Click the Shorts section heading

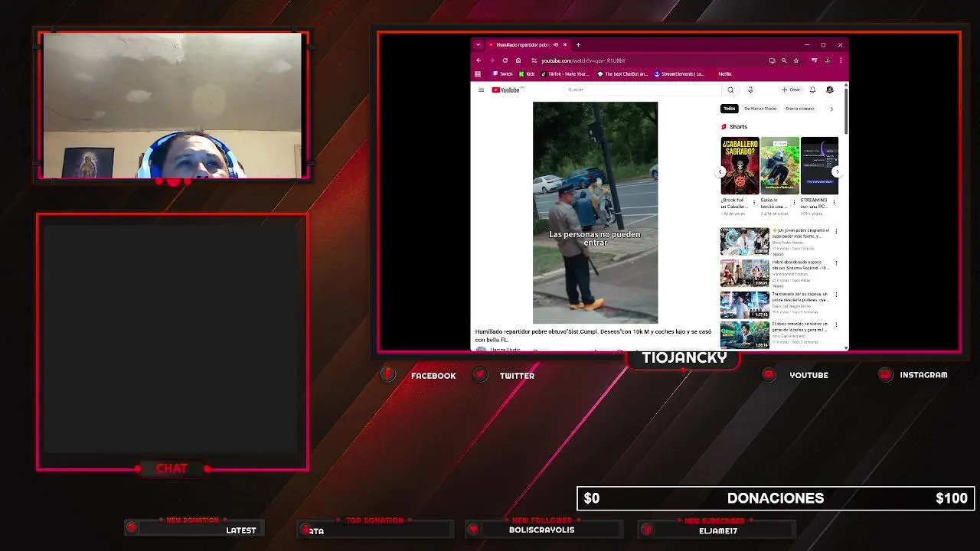click(738, 127)
